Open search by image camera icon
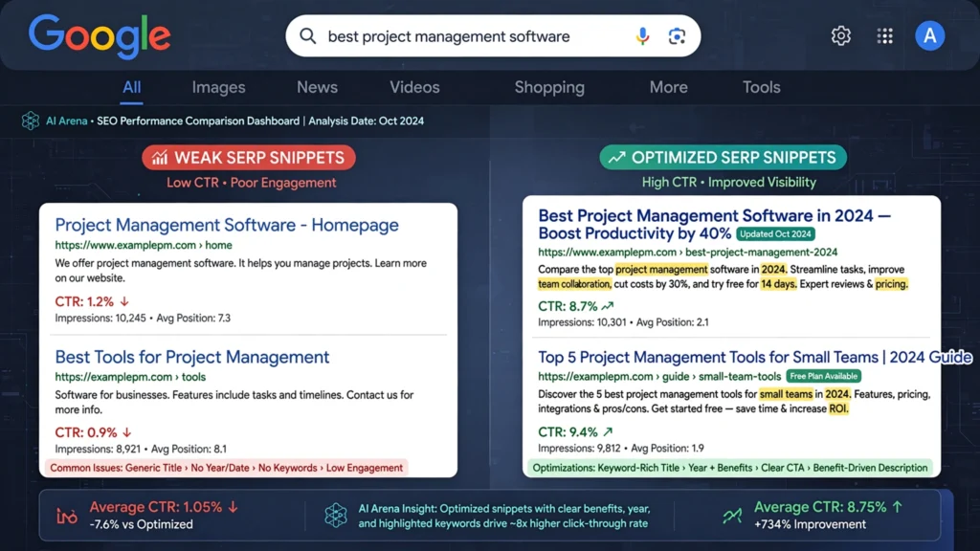The width and height of the screenshot is (980, 551). (677, 36)
